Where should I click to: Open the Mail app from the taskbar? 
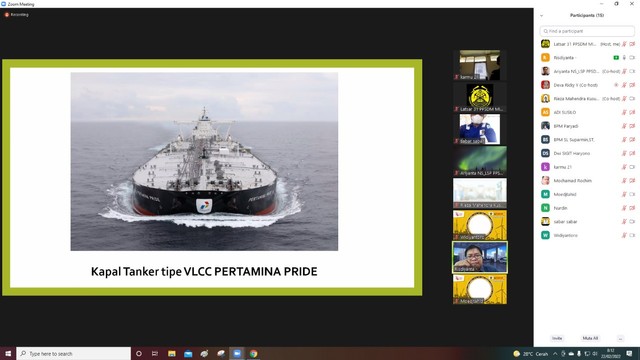tap(188, 353)
